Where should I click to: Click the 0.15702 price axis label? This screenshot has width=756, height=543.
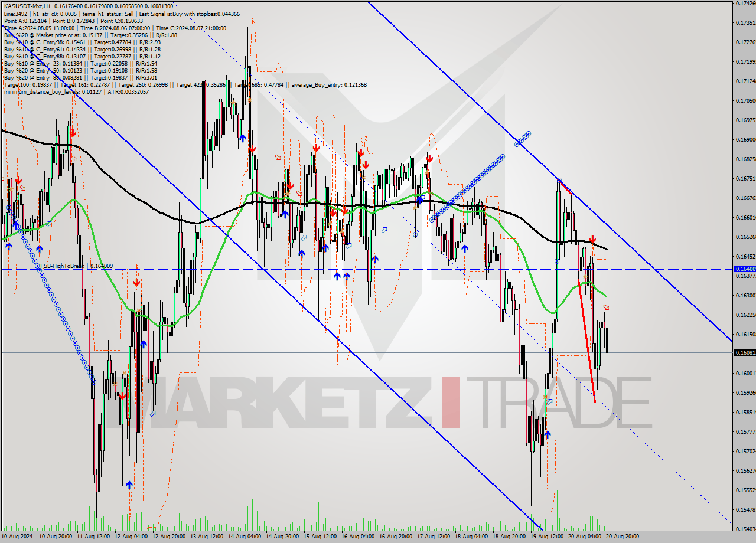745,451
